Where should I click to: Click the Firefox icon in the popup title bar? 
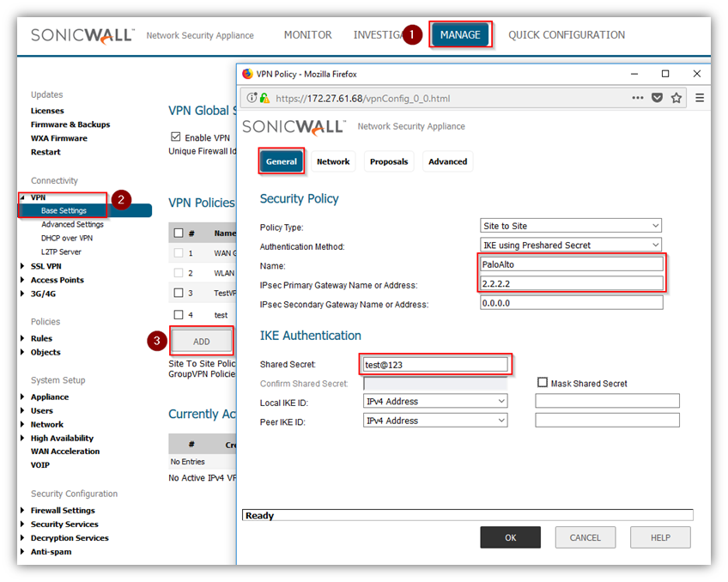pos(248,75)
